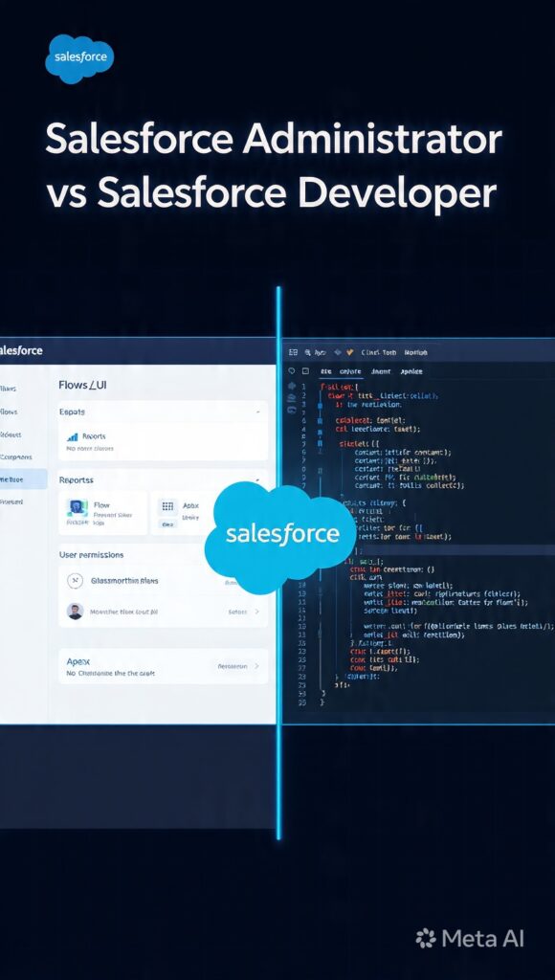Image resolution: width=555 pixels, height=980 pixels.
Task: Collapse the 'Reportss' section using its chevron
Action: pos(258,480)
